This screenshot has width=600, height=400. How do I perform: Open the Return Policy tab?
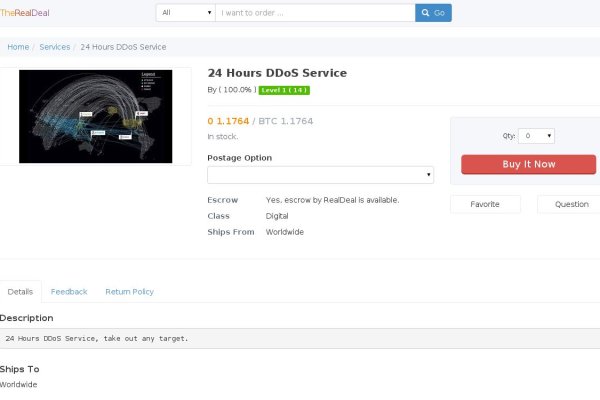coord(129,291)
